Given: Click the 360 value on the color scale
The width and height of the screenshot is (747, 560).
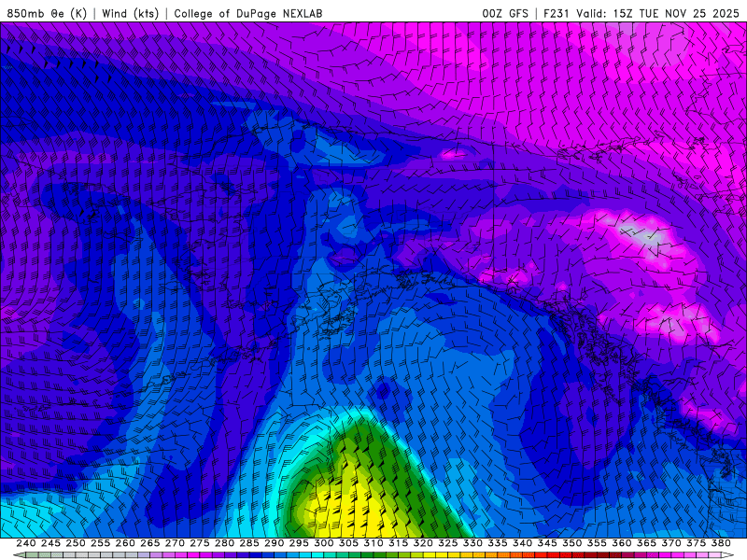Looking at the screenshot, I should pos(622,543).
